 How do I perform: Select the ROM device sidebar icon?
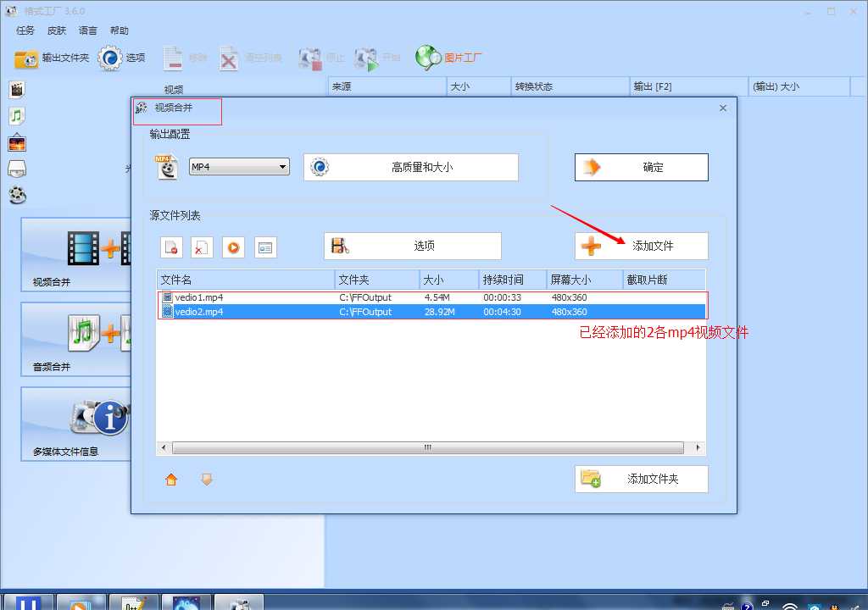pos(17,169)
